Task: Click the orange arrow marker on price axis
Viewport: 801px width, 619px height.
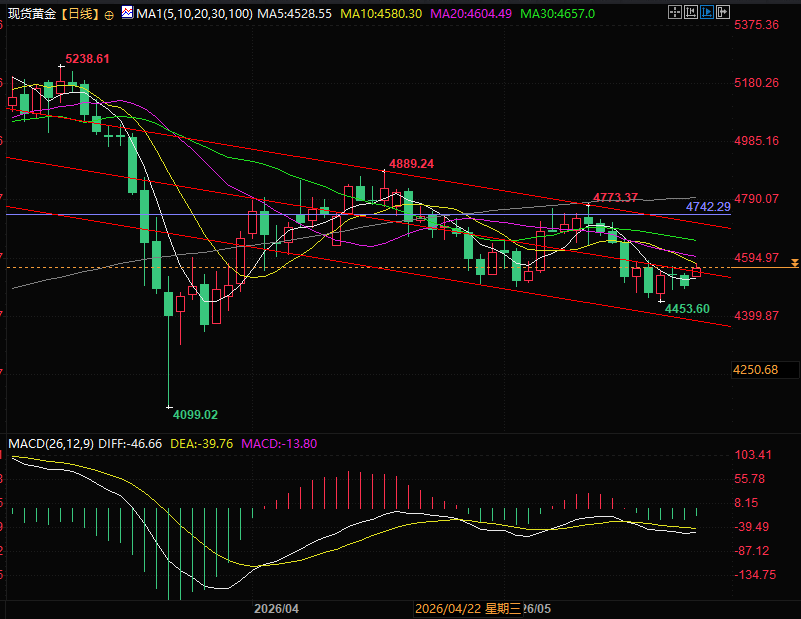Action: click(794, 263)
